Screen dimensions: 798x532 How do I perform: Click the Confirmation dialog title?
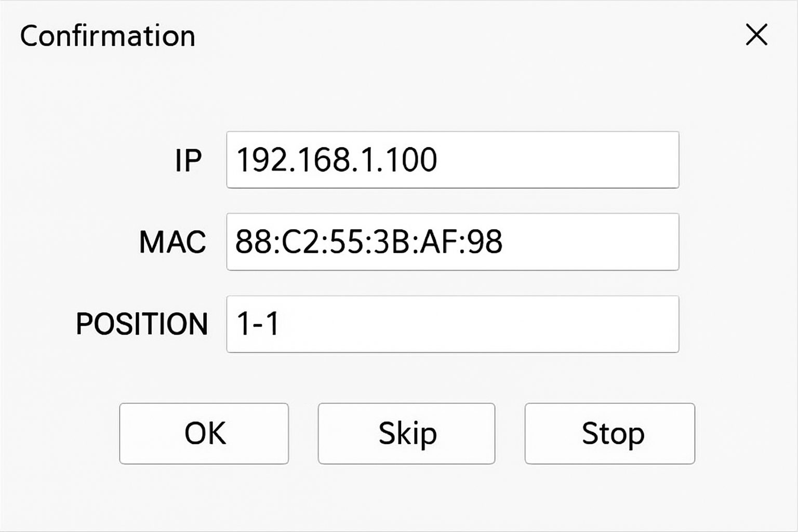coord(108,36)
